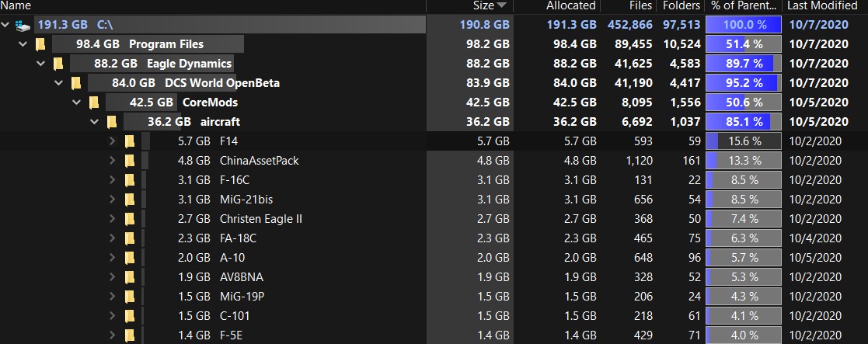Select the F-5E folder row

pos(434,335)
